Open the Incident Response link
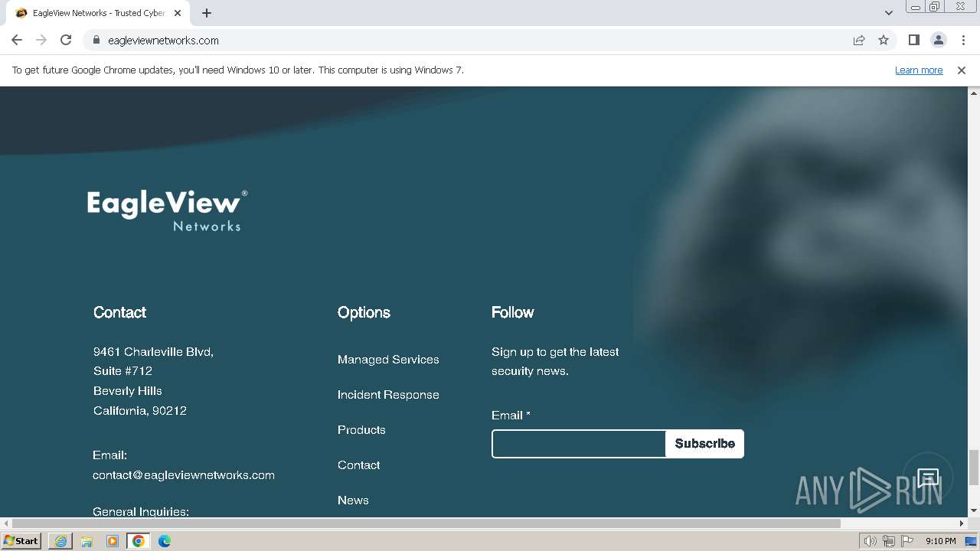980x551 pixels. tap(388, 395)
